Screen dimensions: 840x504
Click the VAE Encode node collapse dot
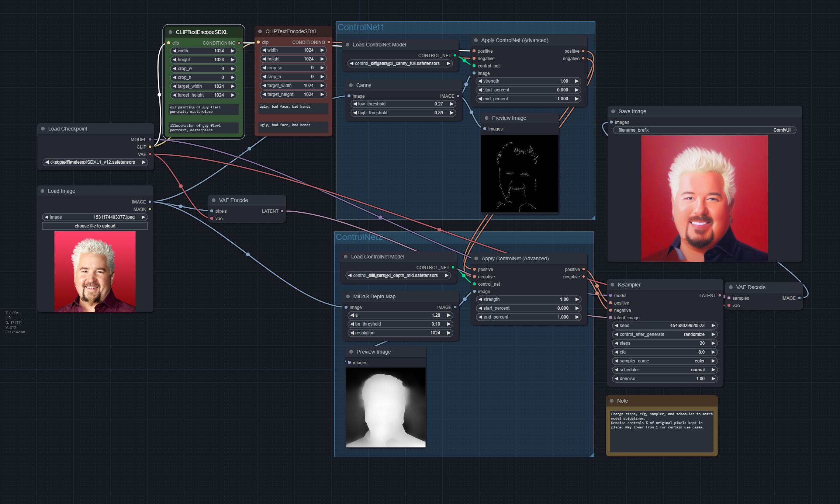(214, 200)
